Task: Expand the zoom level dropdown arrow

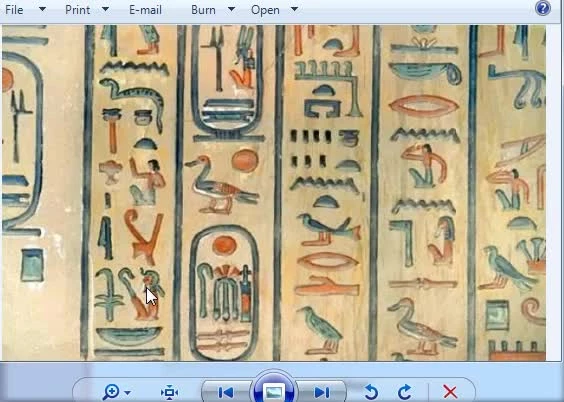Action: 128,393
